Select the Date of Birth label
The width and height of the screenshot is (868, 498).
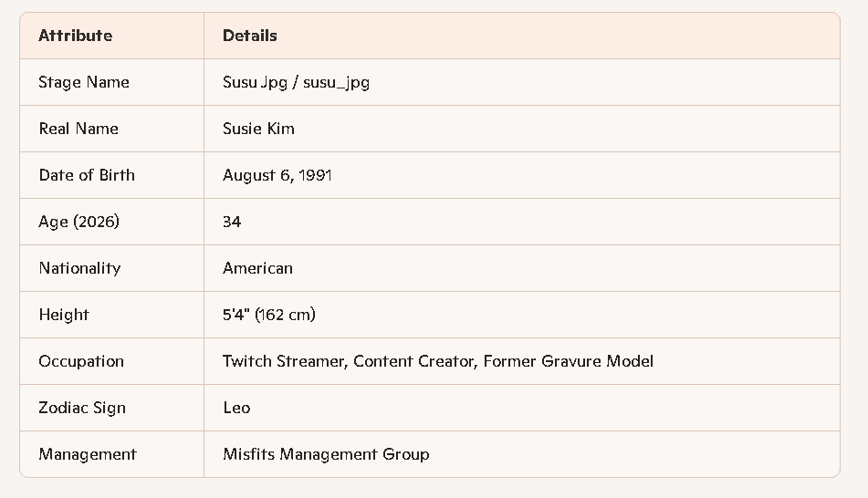pos(87,175)
